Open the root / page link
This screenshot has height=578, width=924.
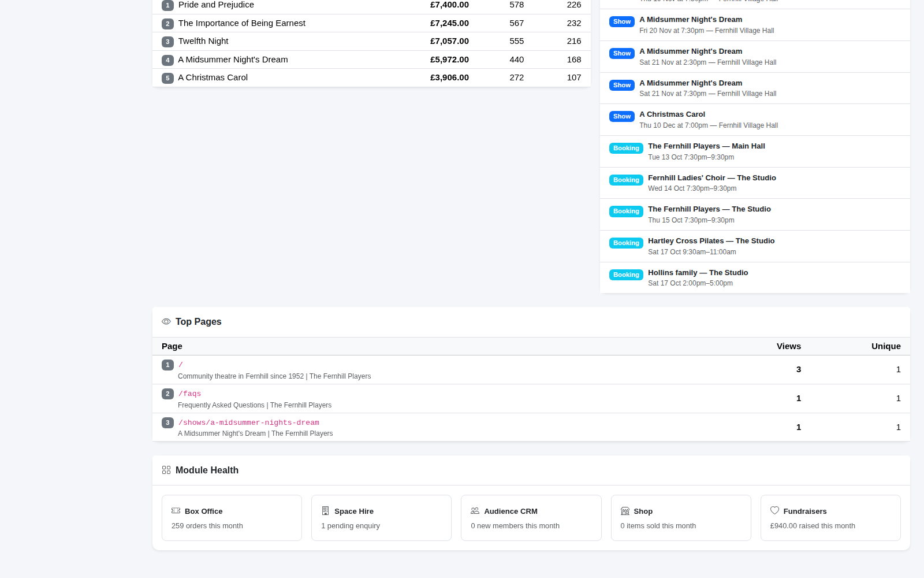tap(181, 365)
